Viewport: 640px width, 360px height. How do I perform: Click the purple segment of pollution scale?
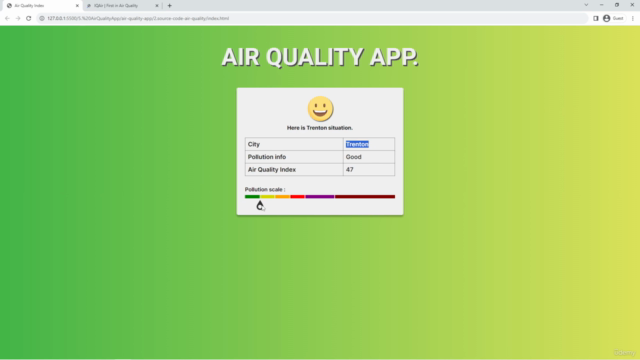pos(320,197)
